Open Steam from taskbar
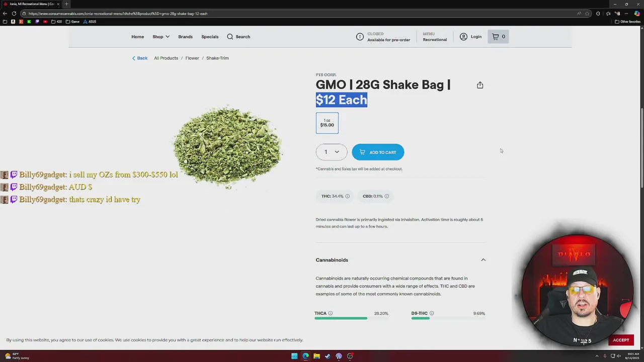 [328, 356]
